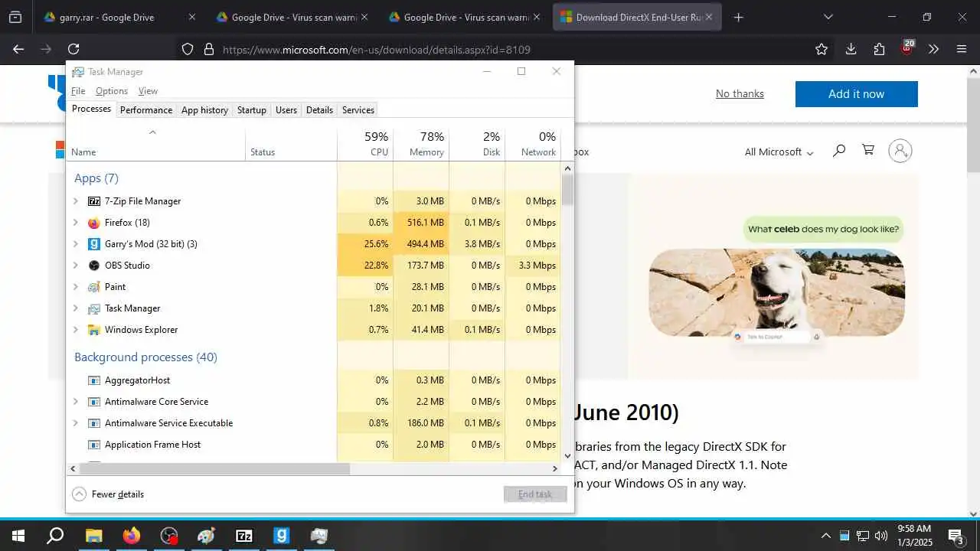Open the File menu in Task Manager

(x=78, y=91)
